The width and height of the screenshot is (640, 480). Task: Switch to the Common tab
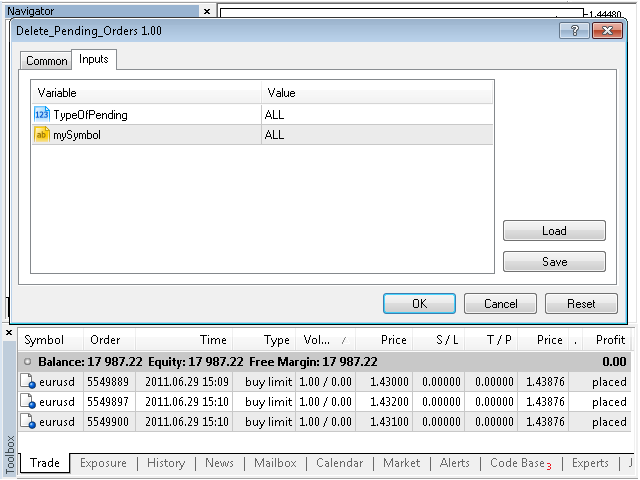tap(47, 61)
